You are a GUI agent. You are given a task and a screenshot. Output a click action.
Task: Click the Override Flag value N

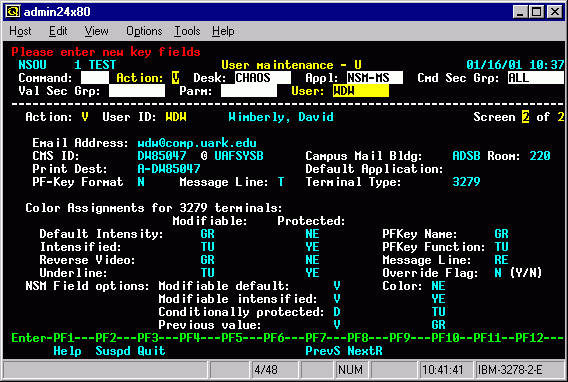pyautogui.click(x=498, y=273)
